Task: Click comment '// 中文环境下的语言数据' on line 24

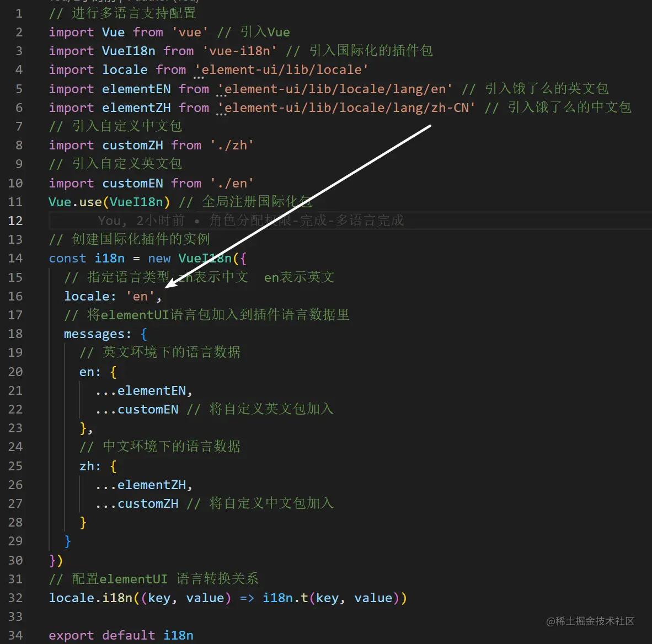Action: pyautogui.click(x=159, y=447)
